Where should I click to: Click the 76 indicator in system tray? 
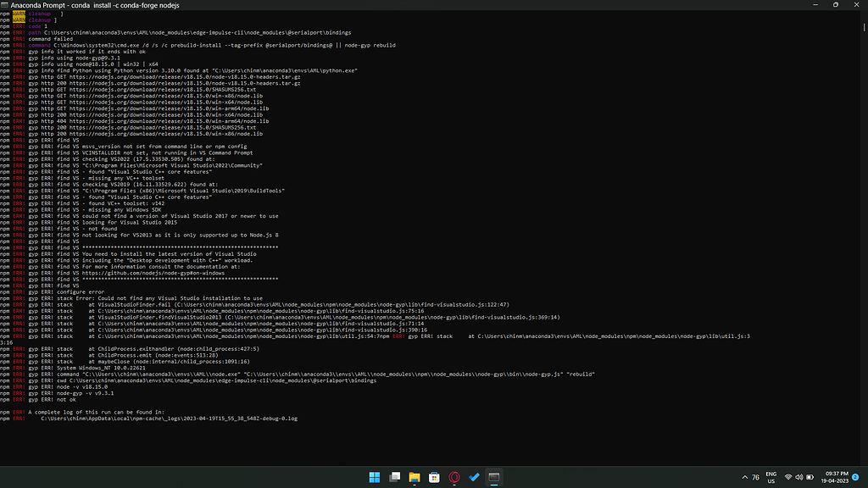(x=755, y=477)
